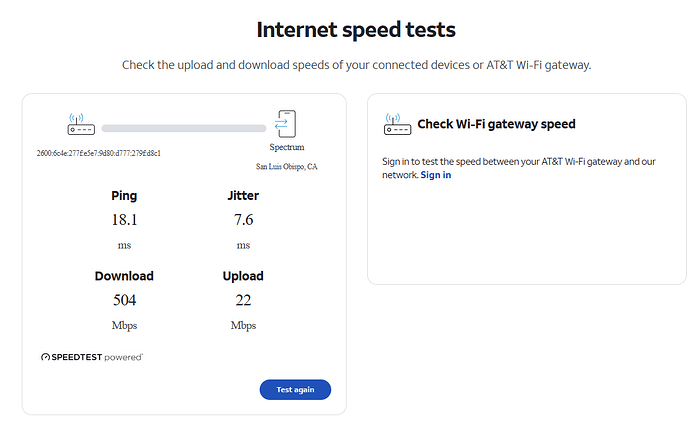
Task: Click the Spectrum provider label
Action: 287,147
